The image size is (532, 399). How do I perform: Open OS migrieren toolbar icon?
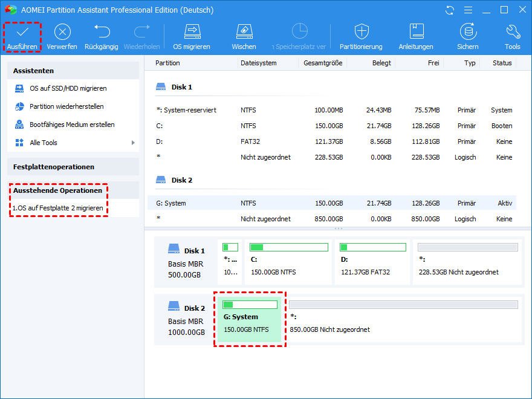(192, 31)
